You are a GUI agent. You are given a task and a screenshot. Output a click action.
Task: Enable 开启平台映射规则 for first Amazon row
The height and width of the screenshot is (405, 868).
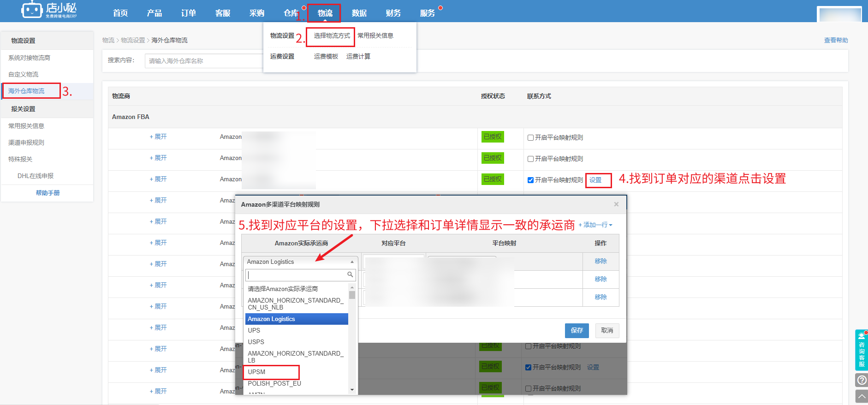pyautogui.click(x=530, y=137)
